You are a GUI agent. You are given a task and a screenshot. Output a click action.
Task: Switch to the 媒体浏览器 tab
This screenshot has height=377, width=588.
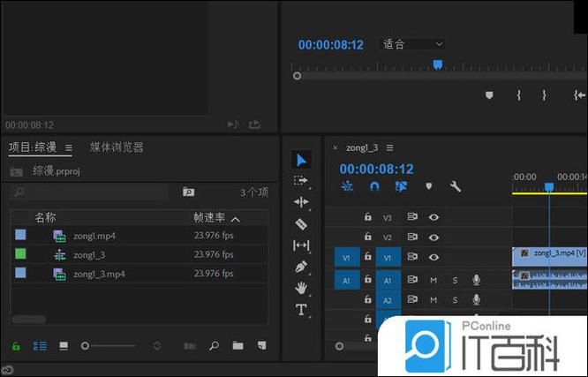[x=117, y=147]
